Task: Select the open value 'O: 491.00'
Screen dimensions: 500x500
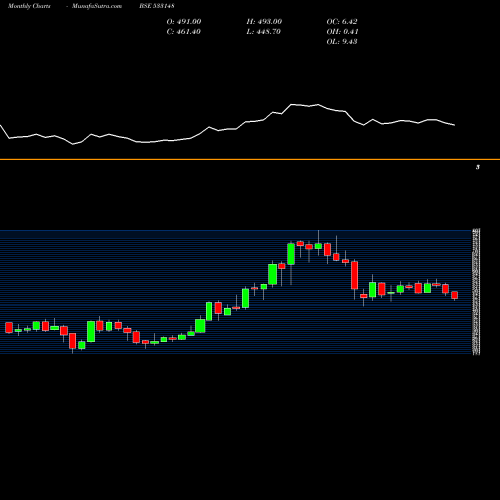Action: [184, 22]
